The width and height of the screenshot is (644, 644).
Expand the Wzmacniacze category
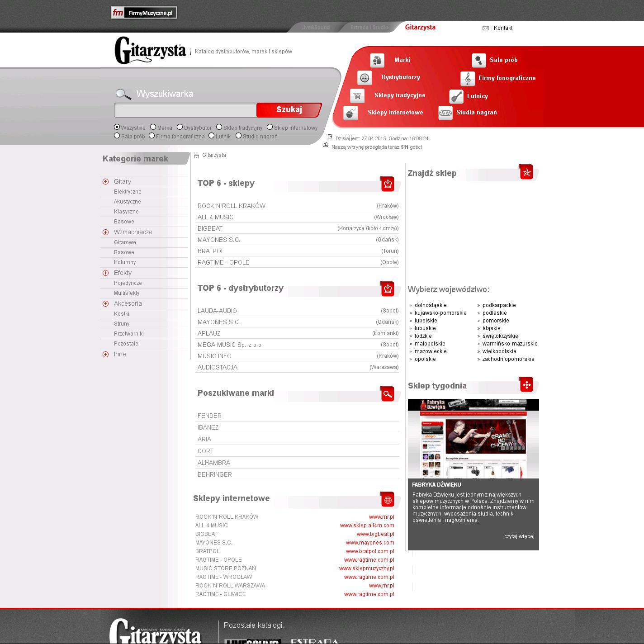pyautogui.click(x=106, y=232)
